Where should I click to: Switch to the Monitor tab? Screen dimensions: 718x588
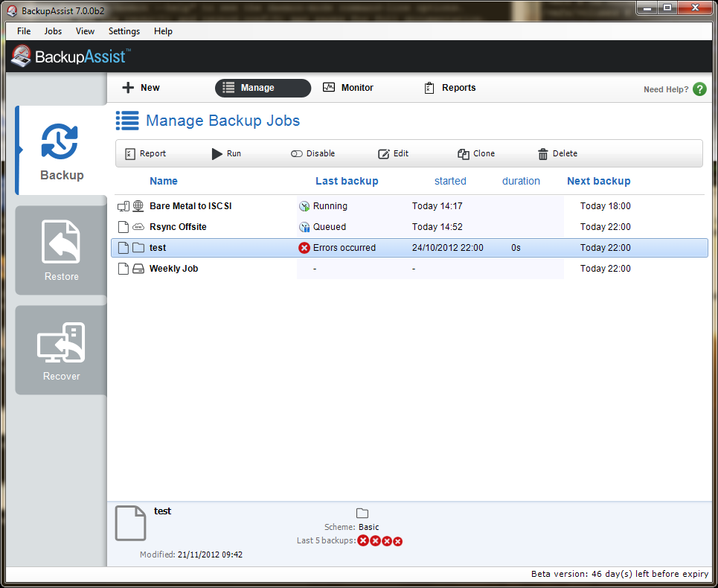tap(348, 88)
